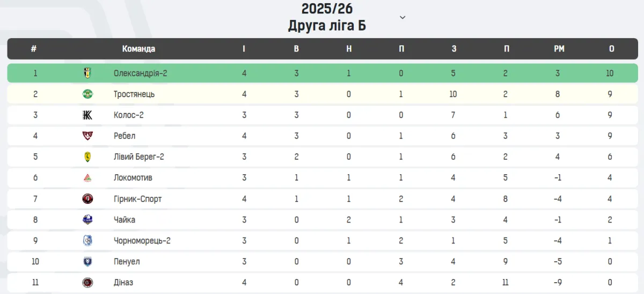Open the Тростянець team name link
This screenshot has height=294, width=644.
134,94
